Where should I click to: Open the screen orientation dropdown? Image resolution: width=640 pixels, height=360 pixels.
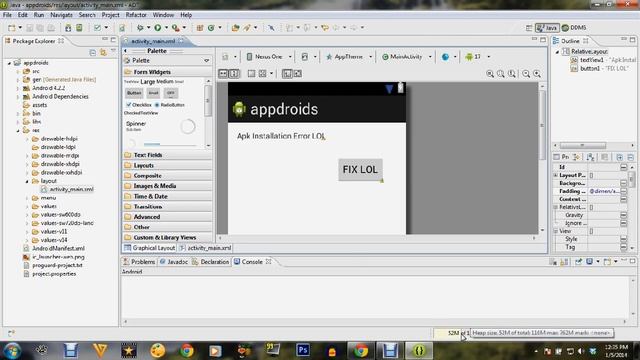click(308, 57)
